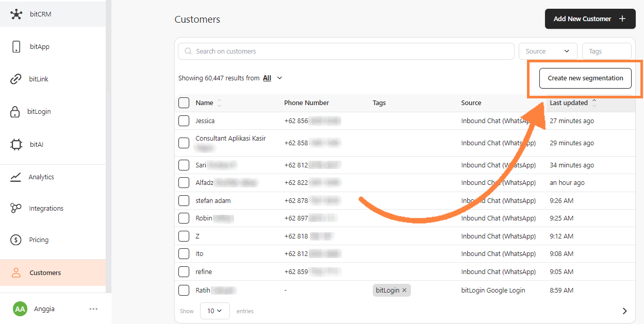Sort by Last updated arrows
The width and height of the screenshot is (644, 324).
point(594,103)
